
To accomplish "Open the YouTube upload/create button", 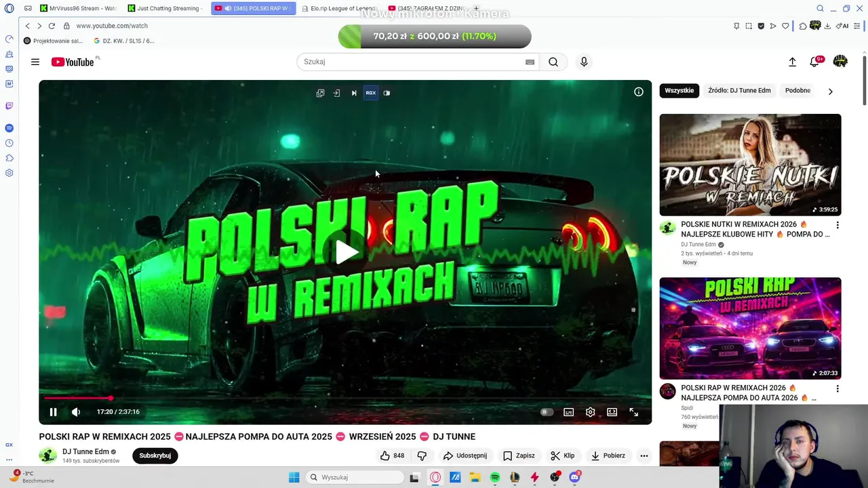I will pyautogui.click(x=792, y=62).
